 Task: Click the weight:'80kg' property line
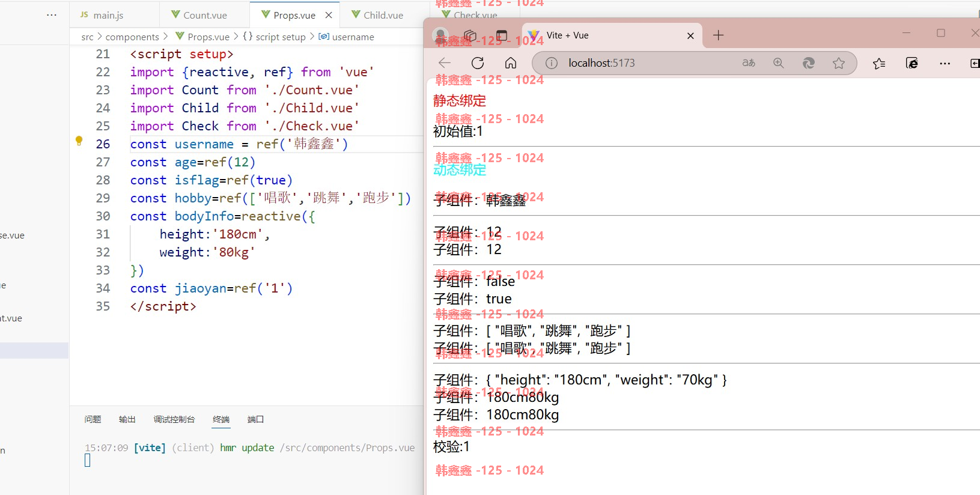(x=207, y=252)
